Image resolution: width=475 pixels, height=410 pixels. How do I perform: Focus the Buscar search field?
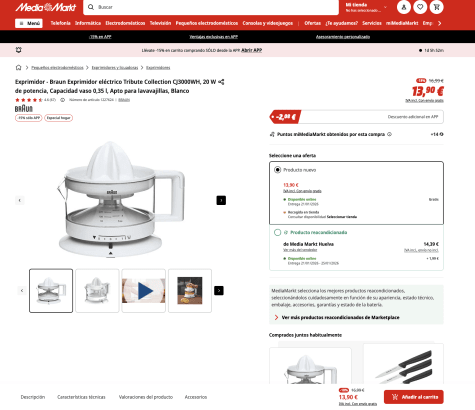pos(211,7)
